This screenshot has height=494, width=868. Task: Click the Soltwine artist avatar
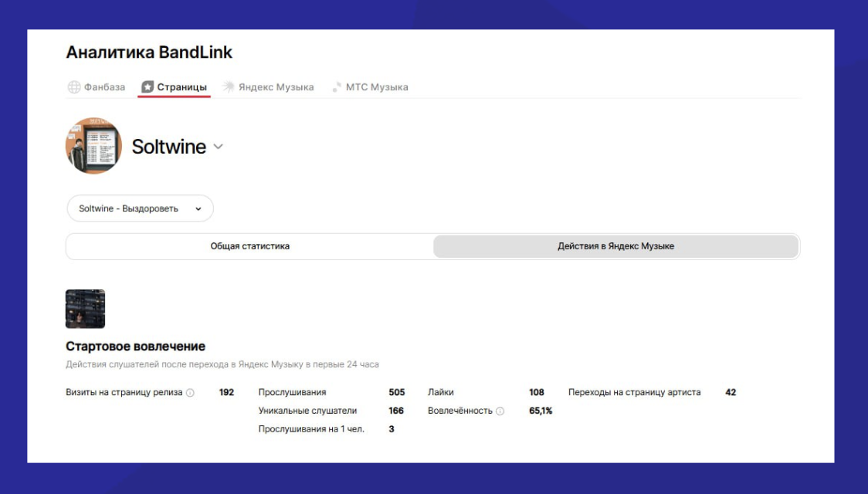click(x=93, y=146)
